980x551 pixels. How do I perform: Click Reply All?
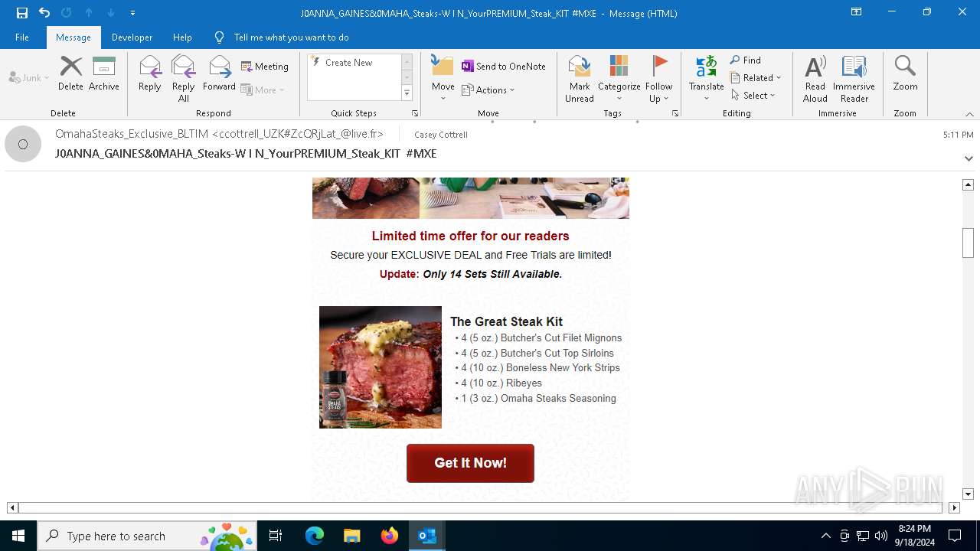click(x=183, y=79)
